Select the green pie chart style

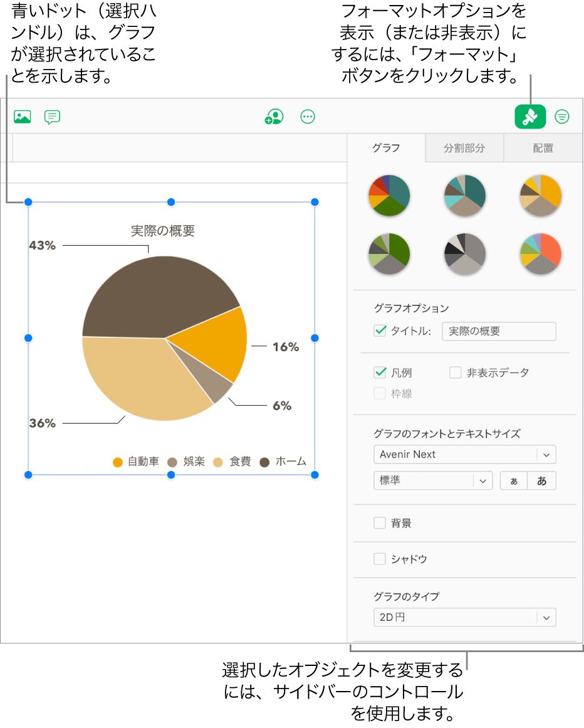coord(388,254)
